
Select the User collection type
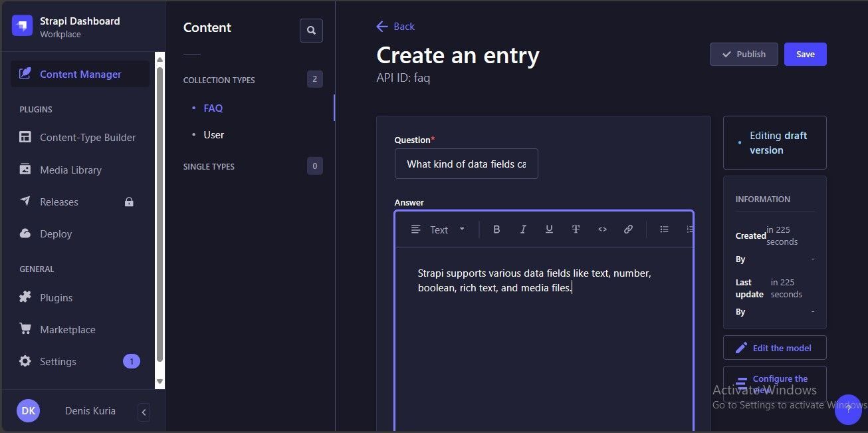[x=213, y=134]
